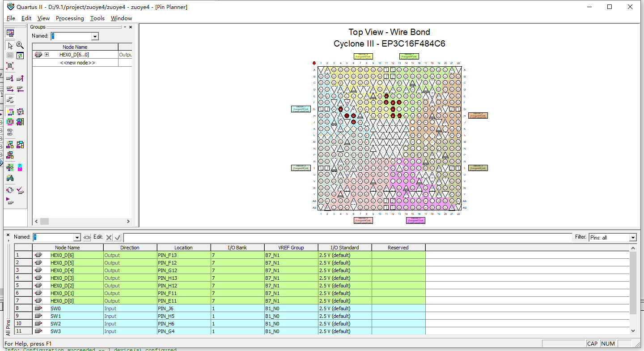The width and height of the screenshot is (644, 351).
Task: Open the Groups panel options arrow
Action: tap(125, 27)
